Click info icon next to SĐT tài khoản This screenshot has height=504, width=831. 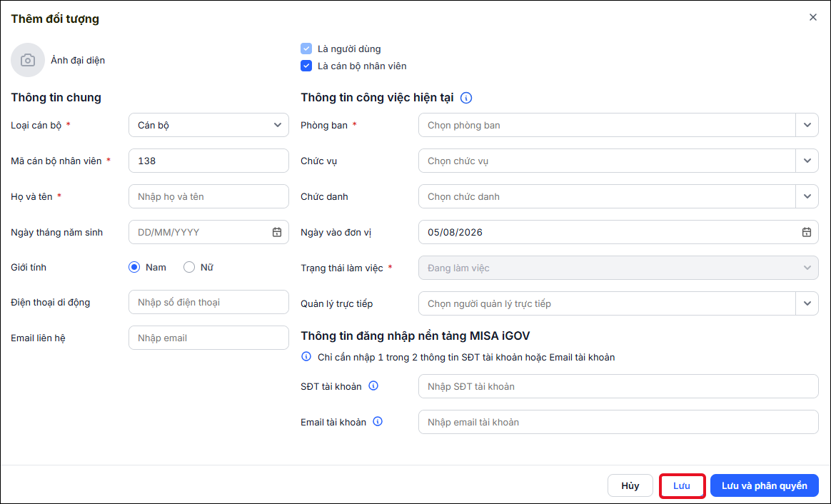click(373, 385)
